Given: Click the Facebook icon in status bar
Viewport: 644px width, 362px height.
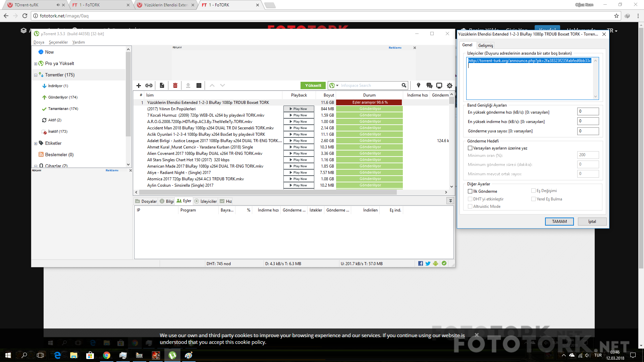Looking at the screenshot, I should click(421, 263).
